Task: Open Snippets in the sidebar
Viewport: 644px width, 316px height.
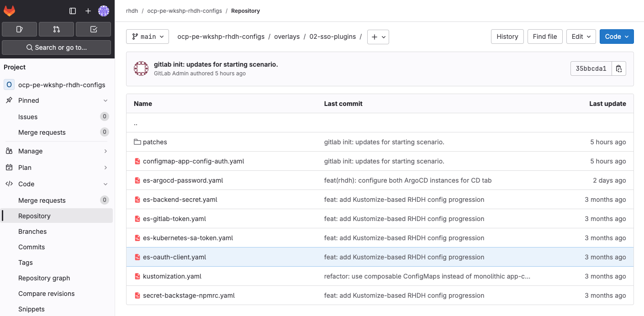Action: (x=57, y=309)
